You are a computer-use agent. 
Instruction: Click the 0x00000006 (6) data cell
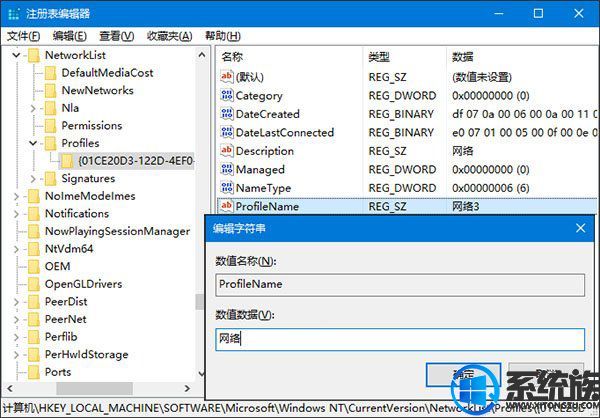(491, 188)
